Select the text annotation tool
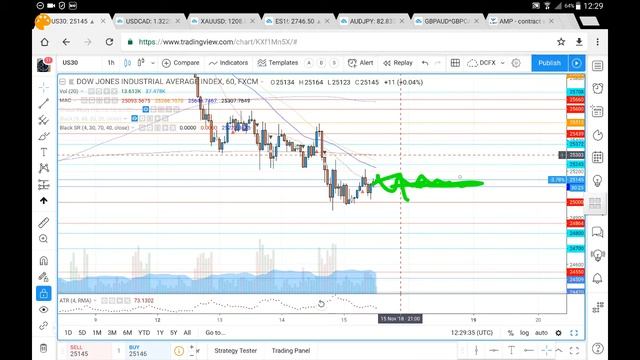The height and width of the screenshot is (360, 640). (x=44, y=152)
